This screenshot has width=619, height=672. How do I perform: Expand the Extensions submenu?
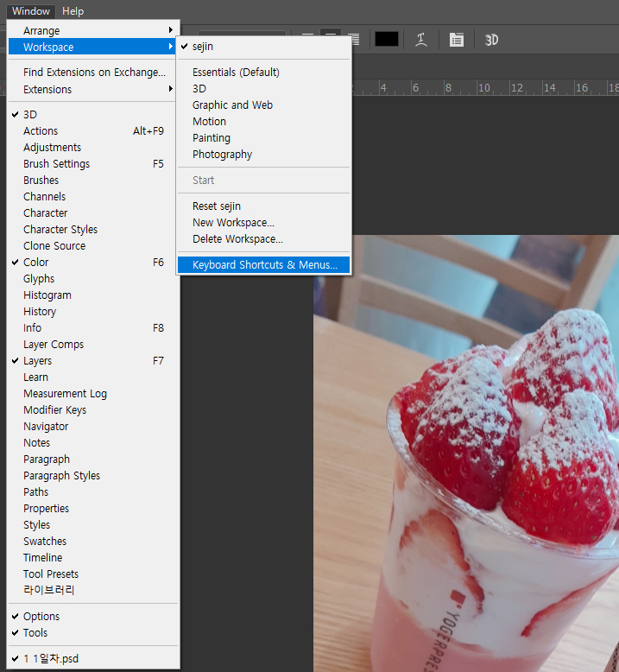[x=92, y=89]
